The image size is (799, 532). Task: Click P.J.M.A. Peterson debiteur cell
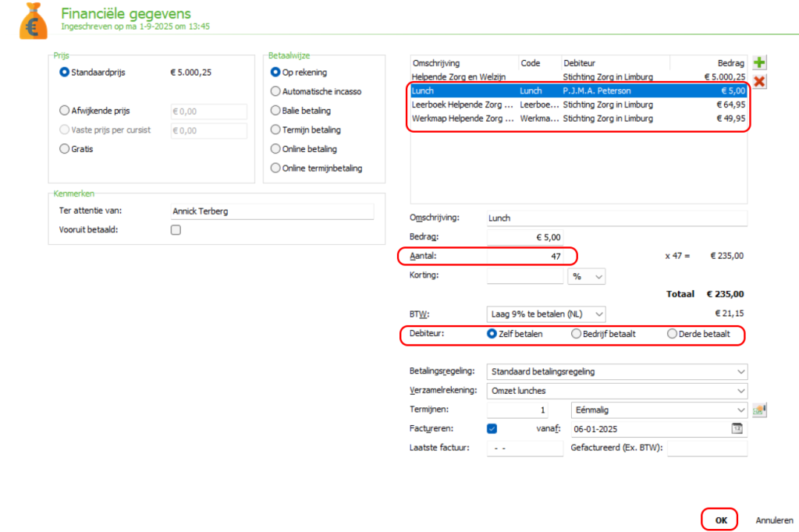[x=597, y=90]
